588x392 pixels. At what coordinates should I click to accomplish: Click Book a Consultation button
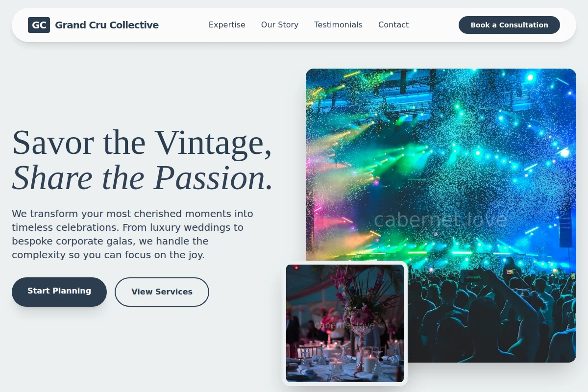[x=509, y=25]
